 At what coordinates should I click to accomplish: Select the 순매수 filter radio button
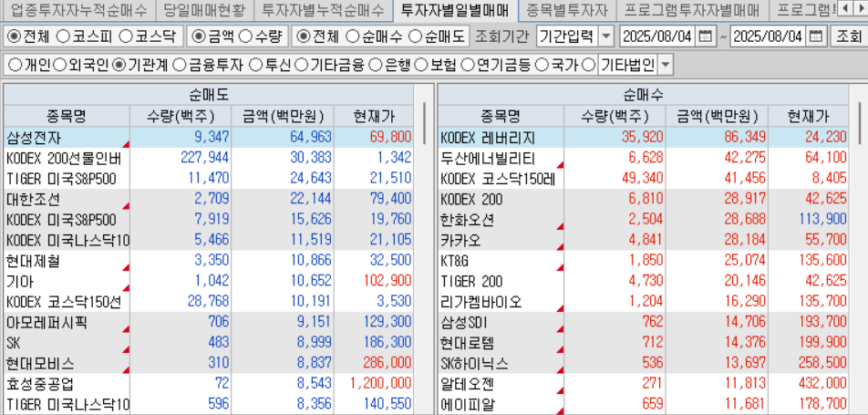point(353,37)
